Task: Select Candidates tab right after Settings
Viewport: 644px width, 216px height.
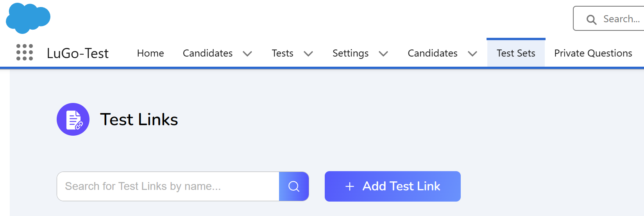Action: pos(433,53)
